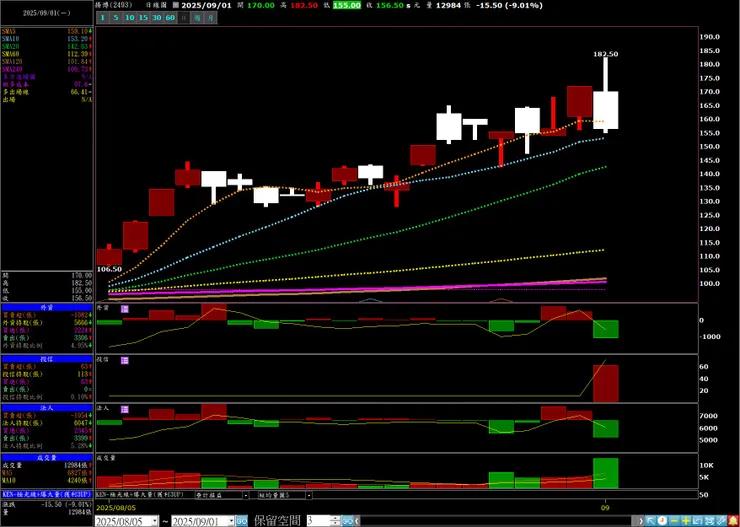Image resolution: width=740 pixels, height=527 pixels.
Task: Switch chart to 30-minute interval
Action: coord(157,18)
